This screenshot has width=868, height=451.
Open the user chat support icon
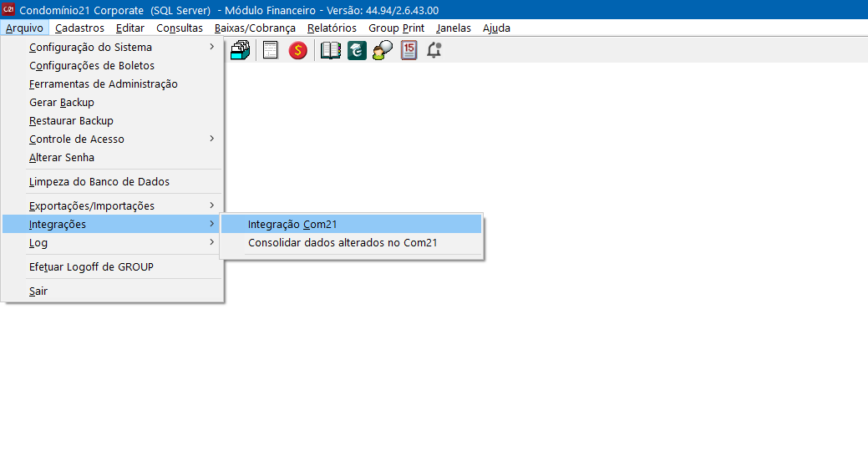tap(383, 50)
